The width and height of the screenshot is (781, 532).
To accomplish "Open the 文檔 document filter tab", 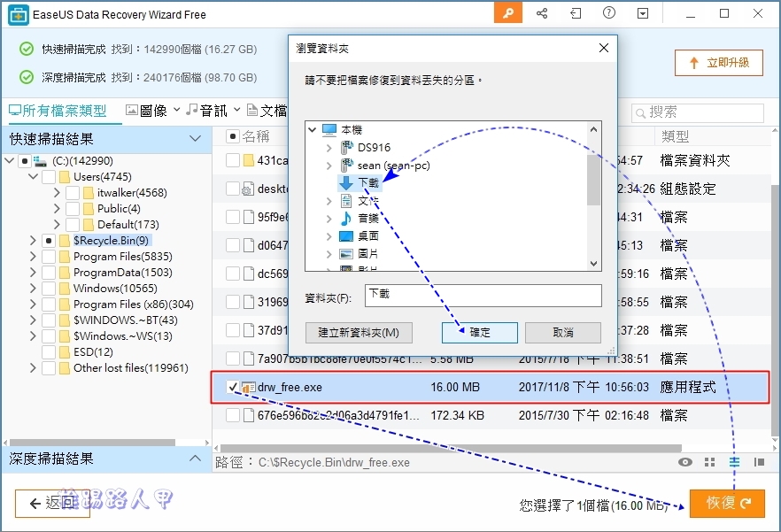I will tap(267, 111).
